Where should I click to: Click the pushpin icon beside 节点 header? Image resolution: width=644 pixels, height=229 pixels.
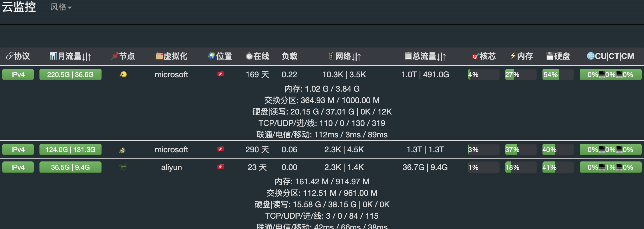[x=115, y=56]
